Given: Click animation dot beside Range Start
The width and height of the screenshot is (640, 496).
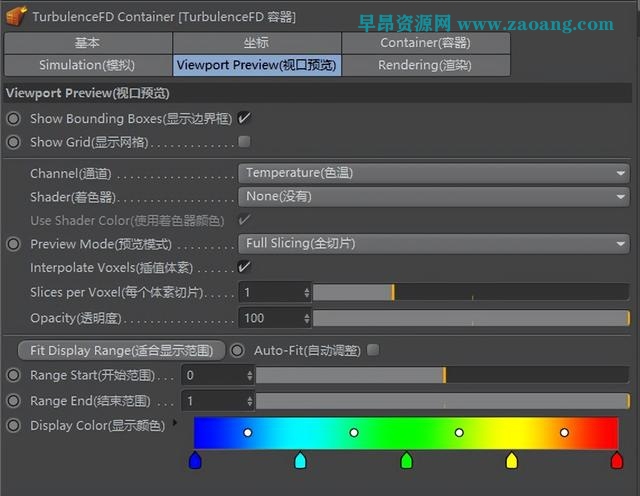Looking at the screenshot, I should coord(13,375).
